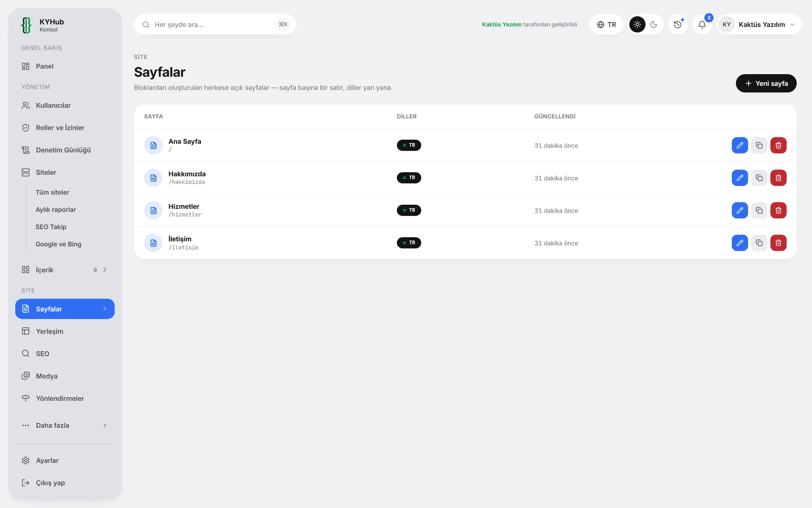Open the TR language selector in header
The width and height of the screenshot is (812, 508).
(606, 24)
